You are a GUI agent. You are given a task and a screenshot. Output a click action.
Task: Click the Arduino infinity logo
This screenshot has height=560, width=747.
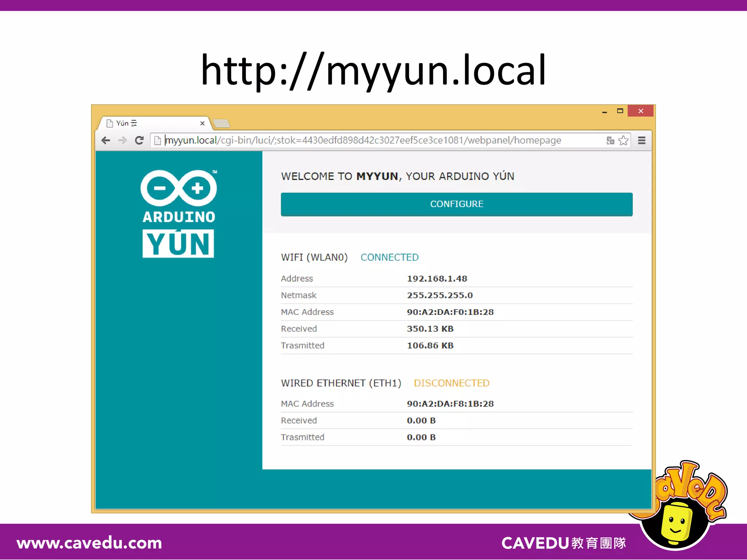tap(179, 188)
